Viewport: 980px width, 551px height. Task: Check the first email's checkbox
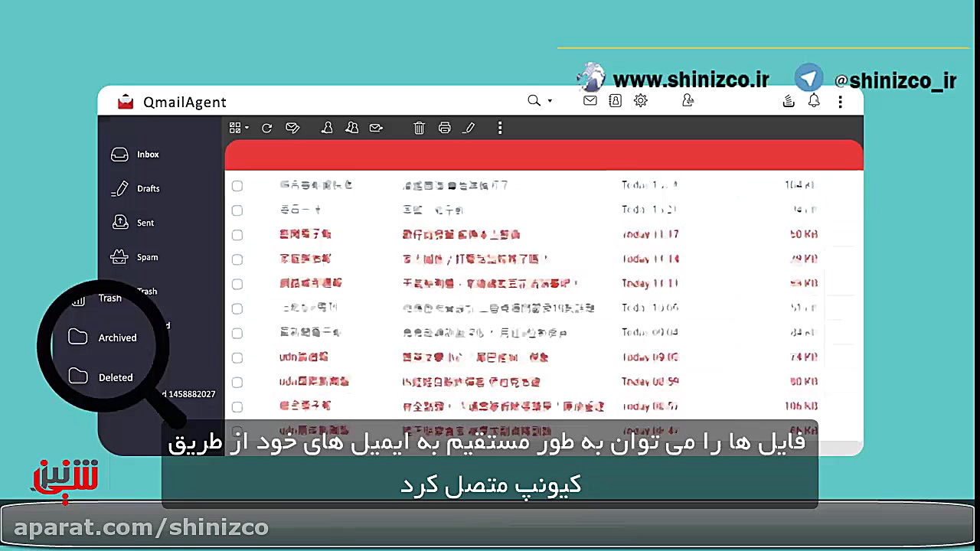click(x=237, y=186)
